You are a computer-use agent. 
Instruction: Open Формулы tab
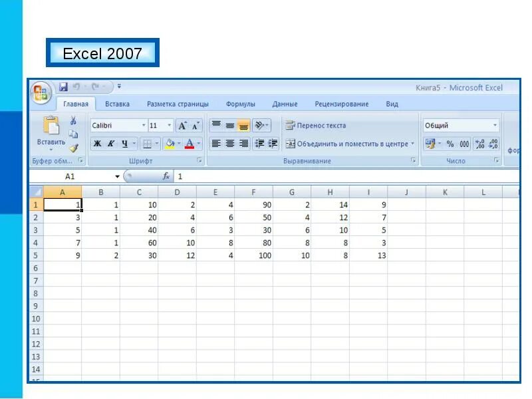tap(240, 104)
